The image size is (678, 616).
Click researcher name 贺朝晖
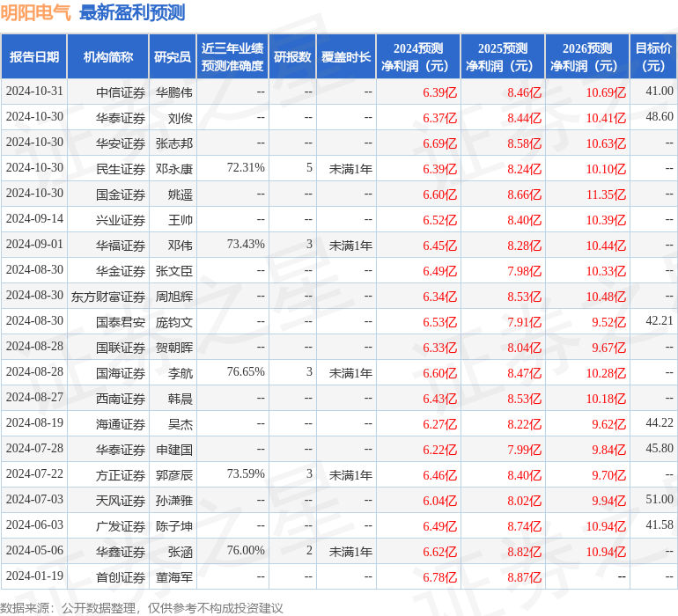pos(173,348)
